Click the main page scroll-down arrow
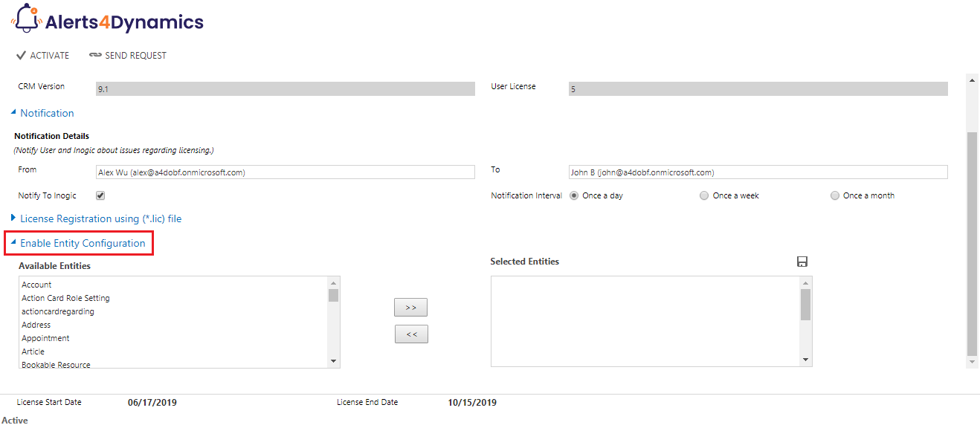The height and width of the screenshot is (428, 980). tap(972, 362)
